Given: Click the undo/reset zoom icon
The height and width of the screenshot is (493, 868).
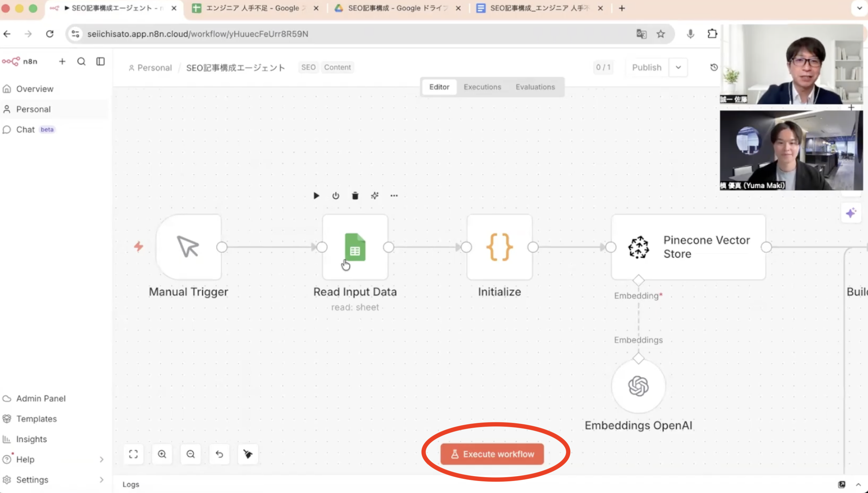Looking at the screenshot, I should pyautogui.click(x=219, y=454).
